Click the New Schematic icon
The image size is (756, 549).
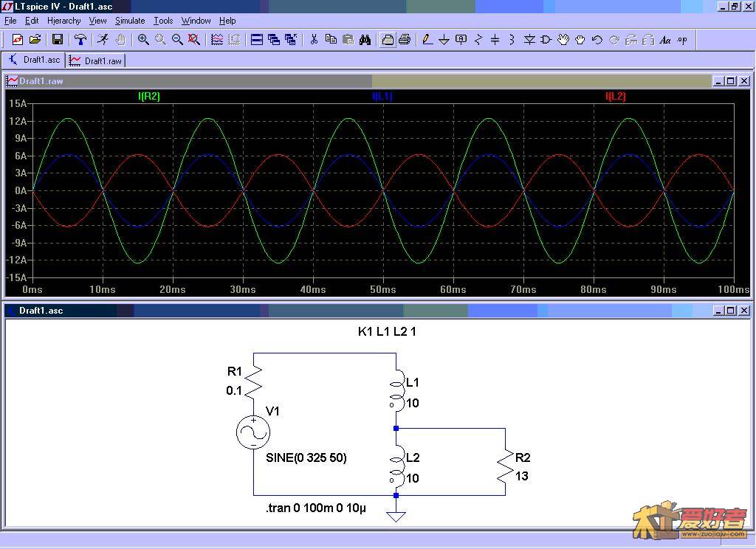(x=18, y=40)
